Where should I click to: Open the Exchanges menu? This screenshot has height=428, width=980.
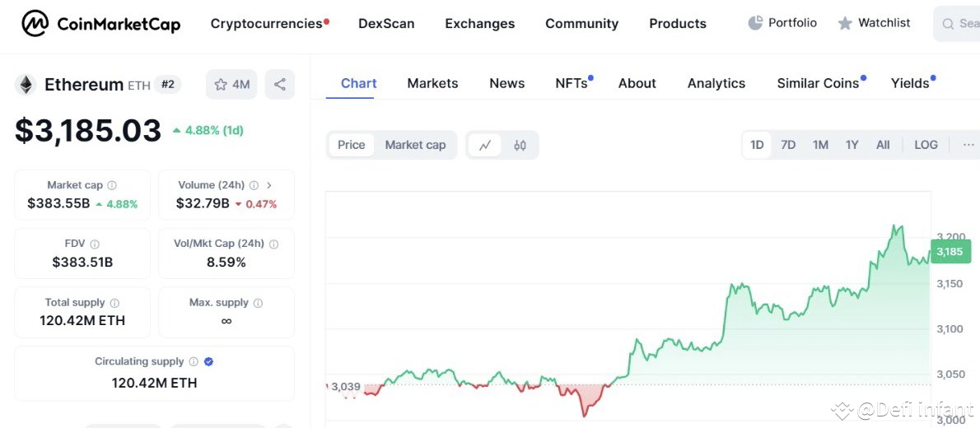(480, 24)
